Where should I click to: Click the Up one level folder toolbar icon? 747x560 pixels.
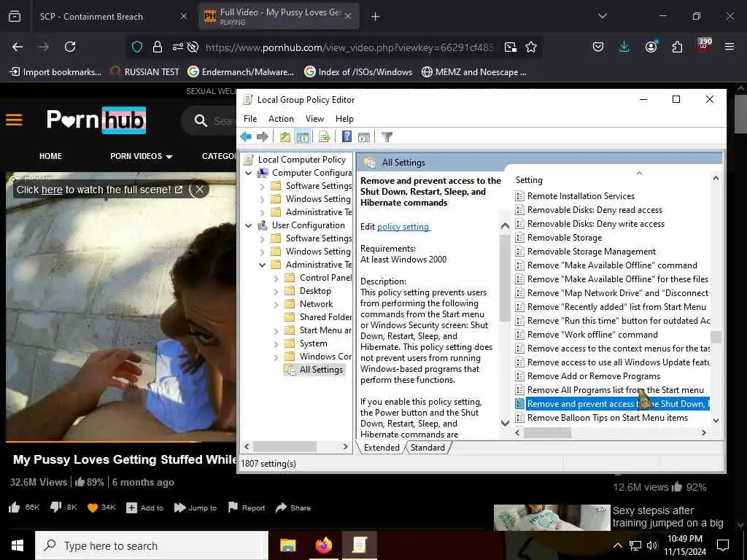(x=285, y=137)
